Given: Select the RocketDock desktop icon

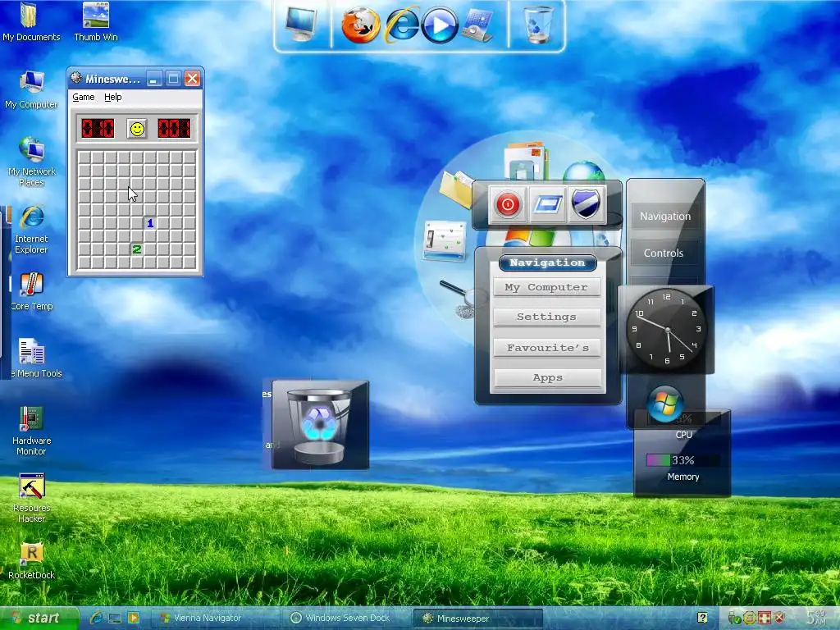Looking at the screenshot, I should click(x=32, y=560).
